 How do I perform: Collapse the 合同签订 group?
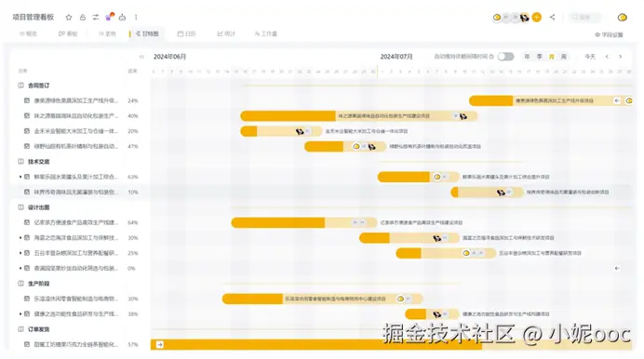(21, 86)
